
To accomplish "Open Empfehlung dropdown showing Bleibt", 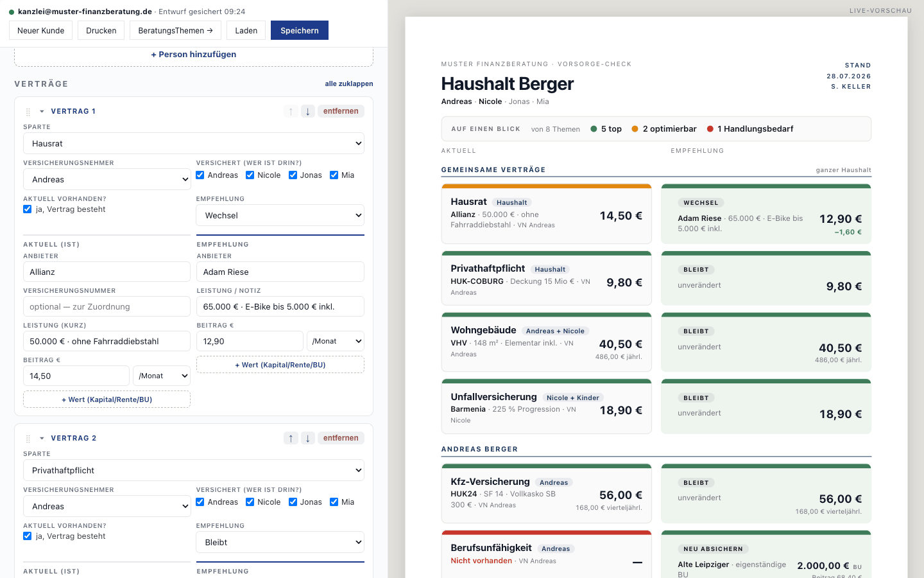I will (280, 542).
